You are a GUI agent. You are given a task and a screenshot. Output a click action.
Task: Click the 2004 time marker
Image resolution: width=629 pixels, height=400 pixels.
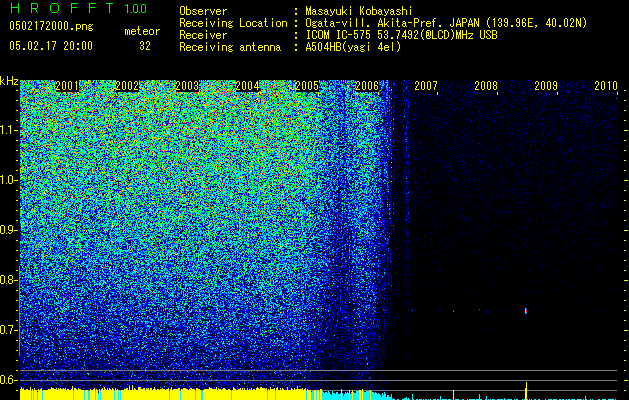click(247, 86)
